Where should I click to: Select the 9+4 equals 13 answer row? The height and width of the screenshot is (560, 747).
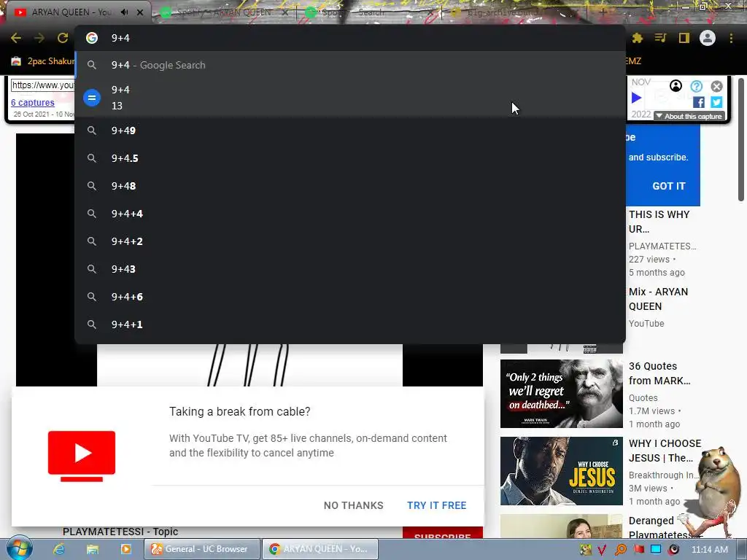tap(350, 98)
